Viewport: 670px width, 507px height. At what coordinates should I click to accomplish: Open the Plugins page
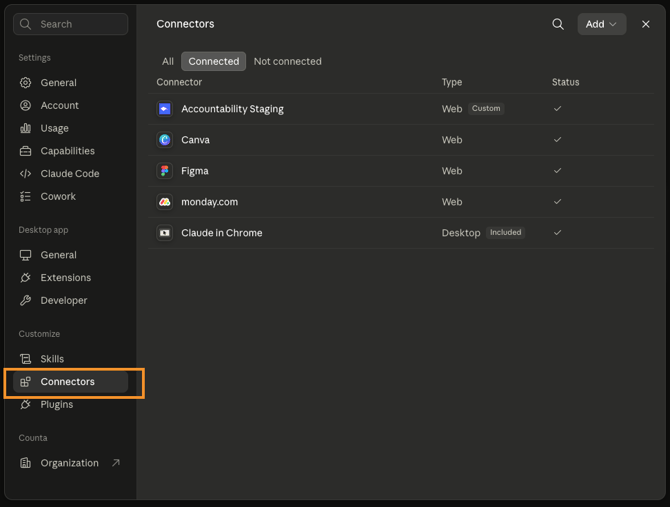(71, 404)
